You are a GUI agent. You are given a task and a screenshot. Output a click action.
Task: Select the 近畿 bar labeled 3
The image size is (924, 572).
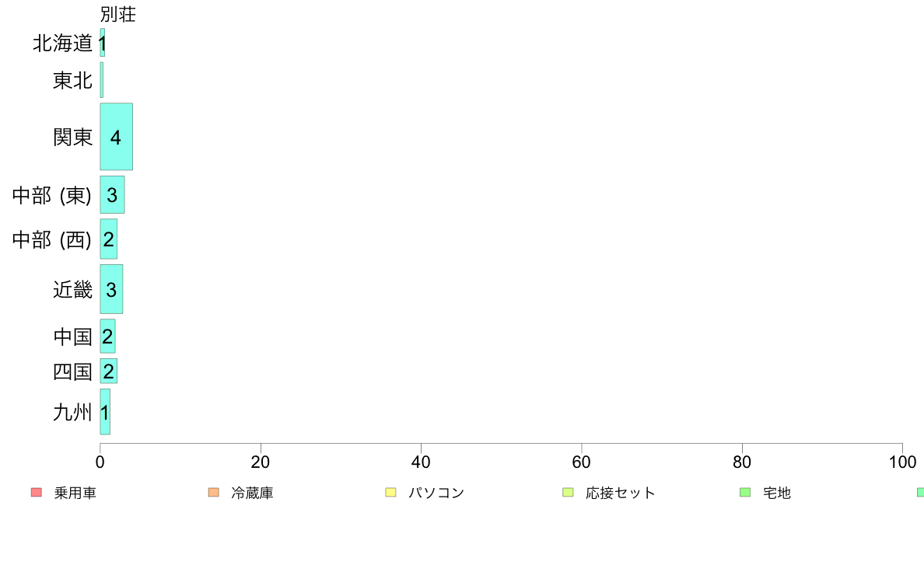point(111,289)
